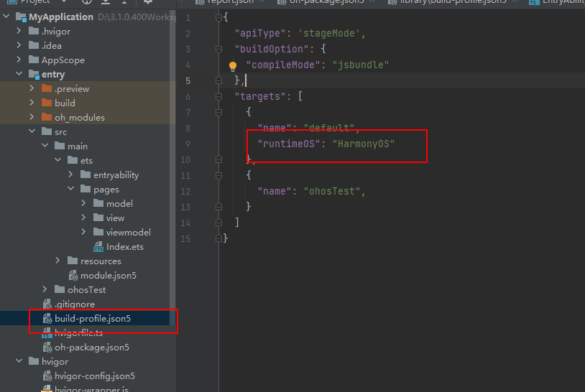The height and width of the screenshot is (392, 585).
Task: Fold the first target object on line 7
Action: [218, 112]
